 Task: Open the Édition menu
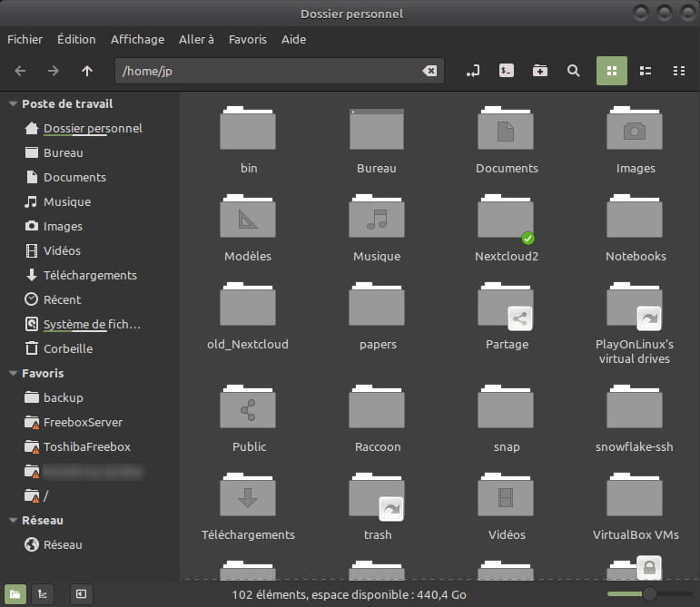click(x=76, y=39)
